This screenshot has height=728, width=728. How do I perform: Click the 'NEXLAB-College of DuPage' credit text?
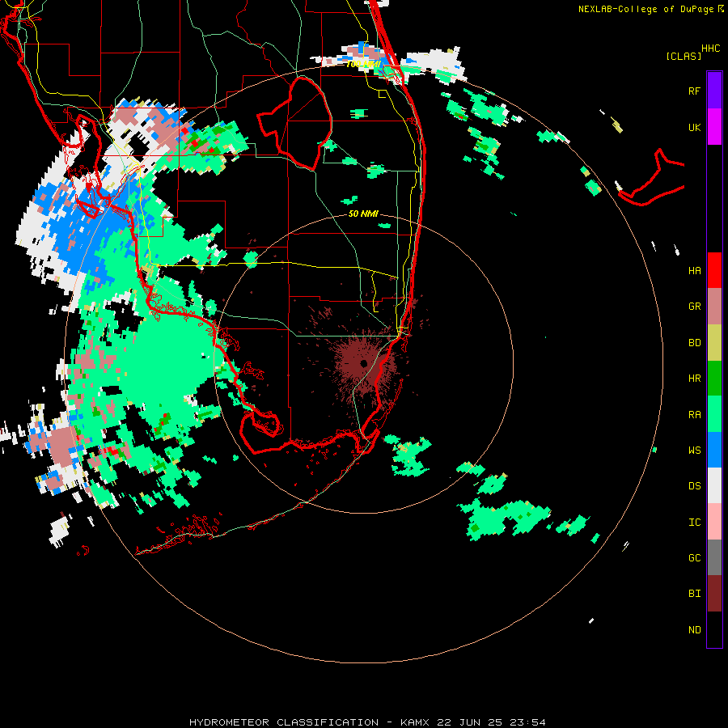645,9
